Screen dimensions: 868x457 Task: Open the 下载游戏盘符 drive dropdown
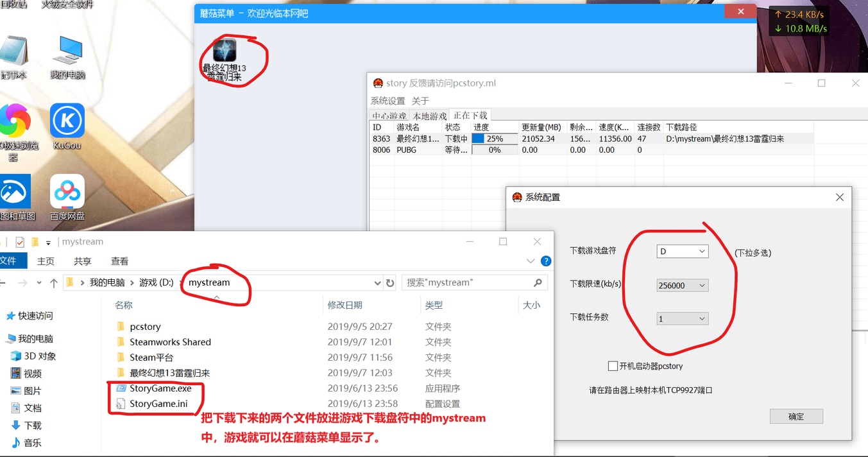(683, 252)
